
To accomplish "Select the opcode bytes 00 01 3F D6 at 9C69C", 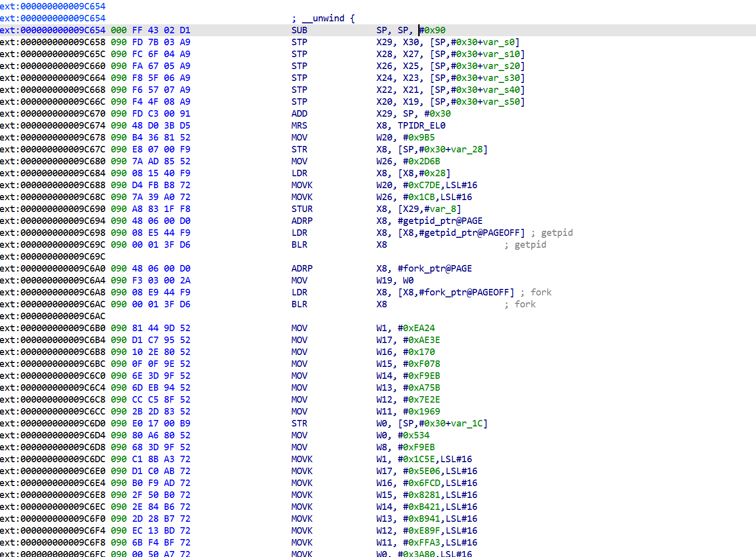I will click(161, 245).
